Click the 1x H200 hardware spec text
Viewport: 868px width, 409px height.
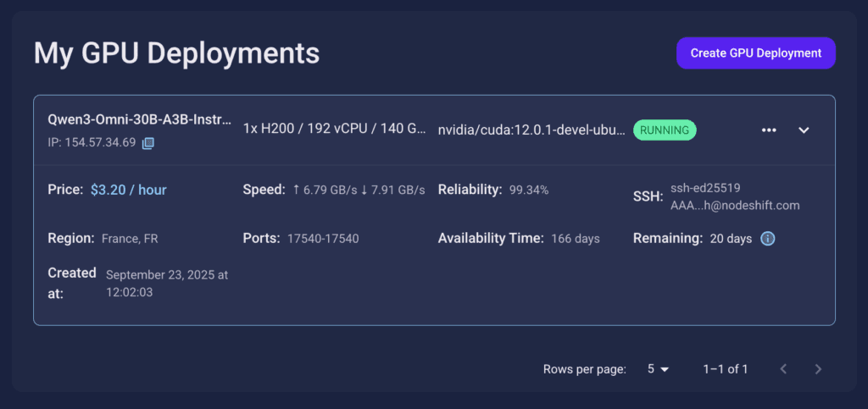tap(334, 130)
